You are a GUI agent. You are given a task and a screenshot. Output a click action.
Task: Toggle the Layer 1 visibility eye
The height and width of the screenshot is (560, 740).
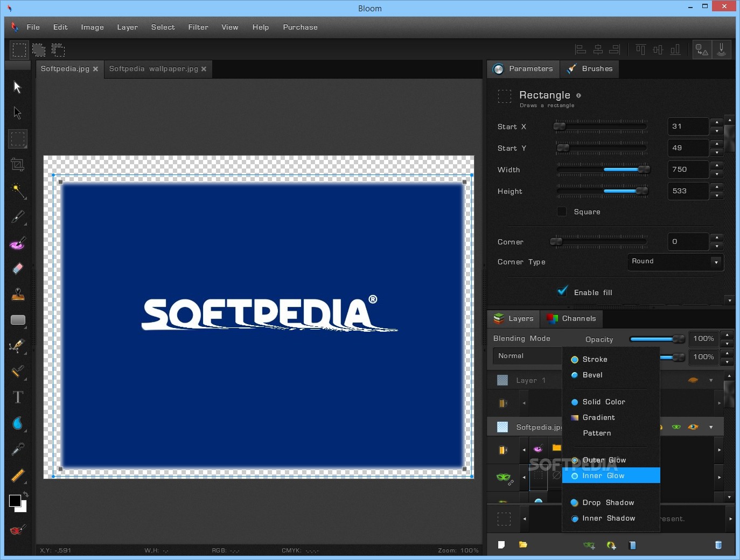pos(693,380)
